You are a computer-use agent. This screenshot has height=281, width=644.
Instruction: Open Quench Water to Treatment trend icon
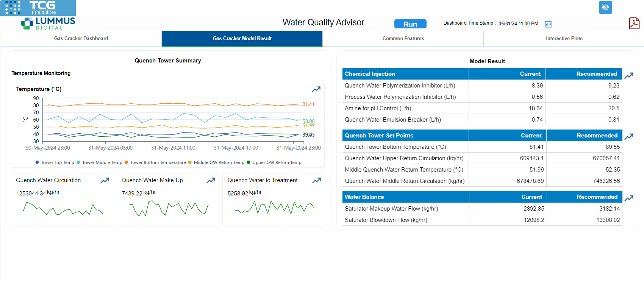316,181
